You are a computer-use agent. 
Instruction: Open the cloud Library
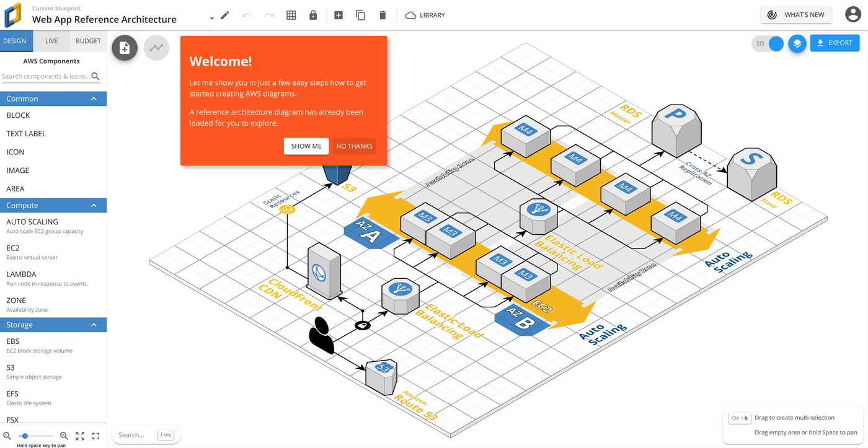click(425, 15)
